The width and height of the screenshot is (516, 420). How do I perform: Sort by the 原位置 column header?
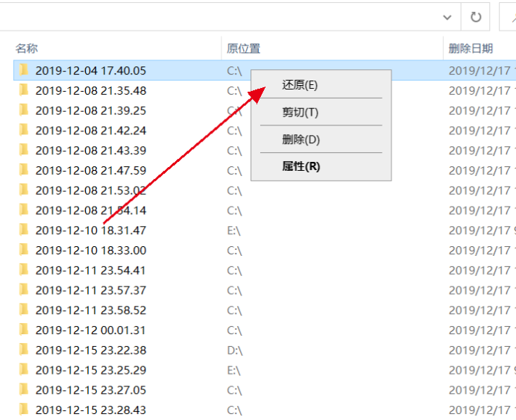[x=244, y=48]
